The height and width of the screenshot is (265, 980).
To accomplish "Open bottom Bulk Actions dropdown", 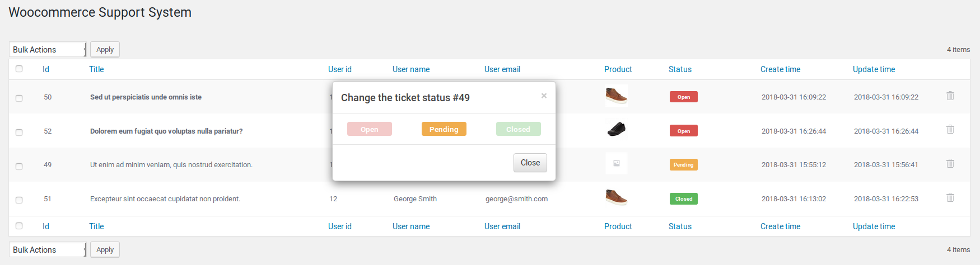I will point(48,250).
